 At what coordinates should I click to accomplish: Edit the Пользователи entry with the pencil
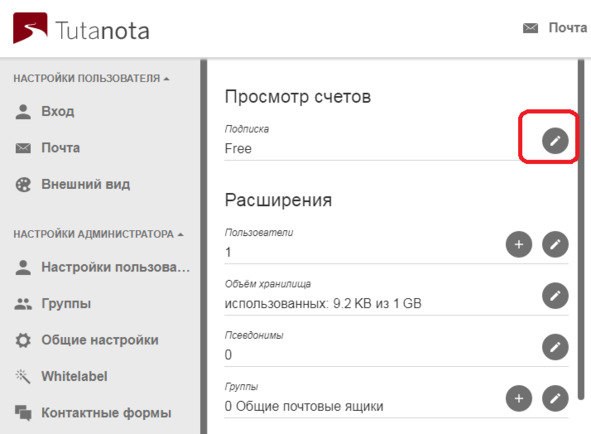[x=555, y=244]
